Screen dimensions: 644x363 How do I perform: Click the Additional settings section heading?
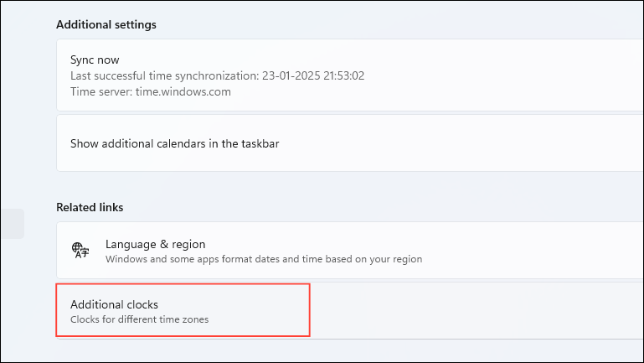[106, 24]
